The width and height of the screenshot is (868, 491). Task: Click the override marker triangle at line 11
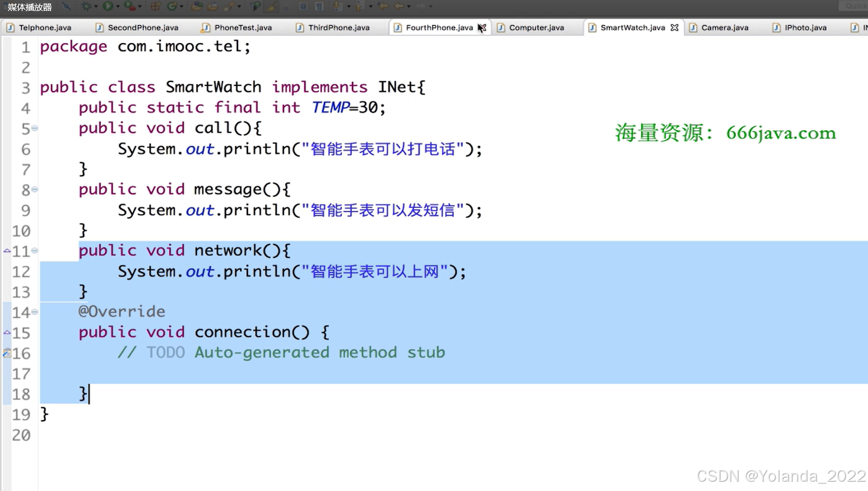tap(7, 251)
